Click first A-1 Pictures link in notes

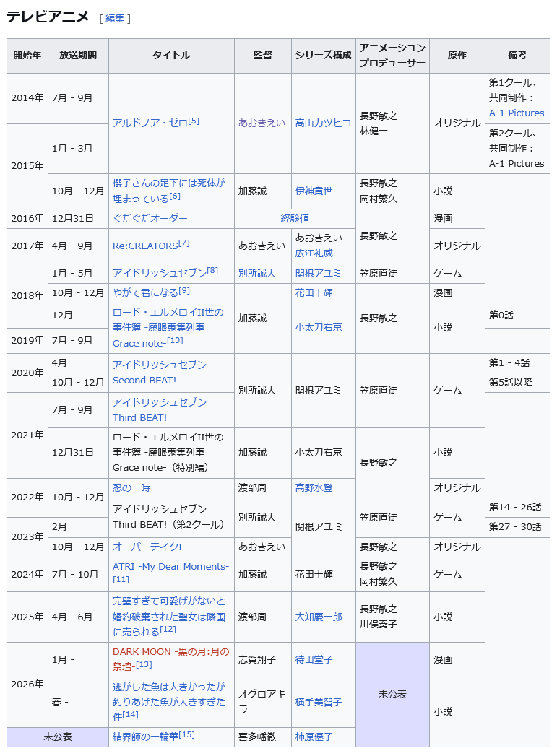pos(516,113)
